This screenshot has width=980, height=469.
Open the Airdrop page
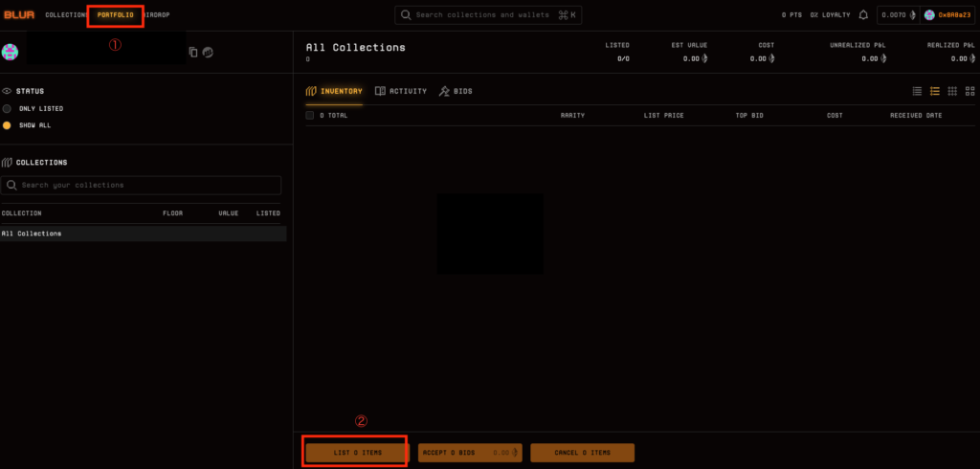pos(156,14)
